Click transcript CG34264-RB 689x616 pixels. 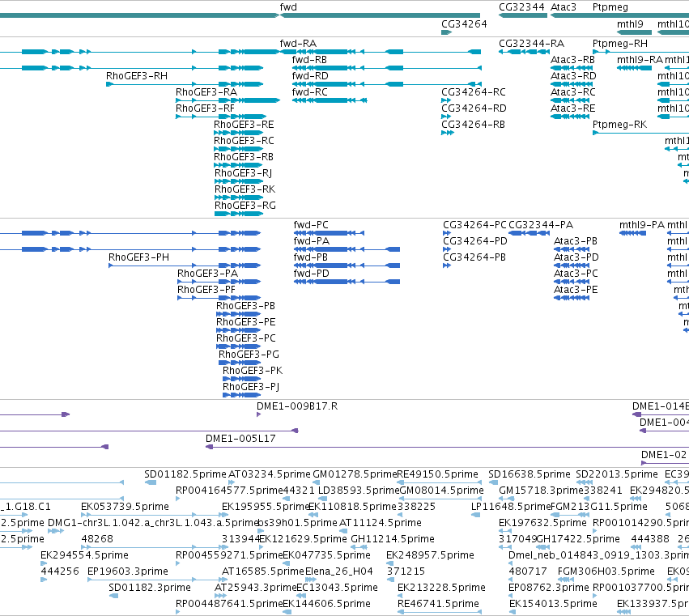[447, 133]
